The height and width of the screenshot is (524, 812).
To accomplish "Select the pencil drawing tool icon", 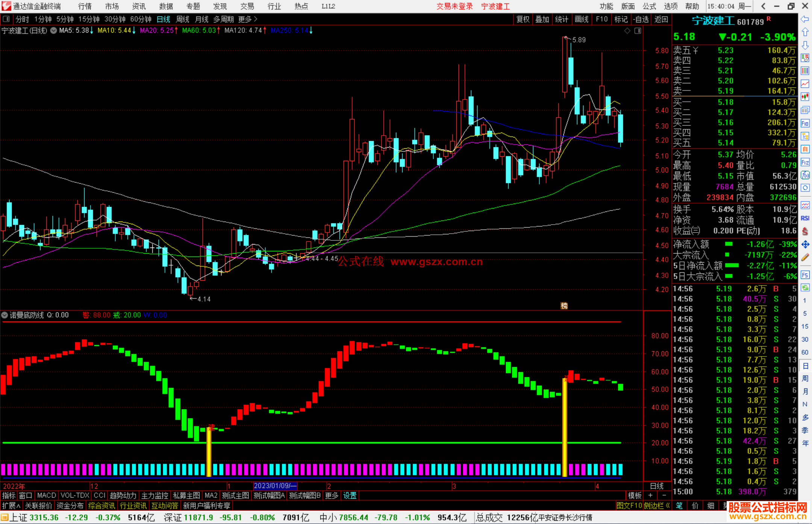I will (805, 258).
